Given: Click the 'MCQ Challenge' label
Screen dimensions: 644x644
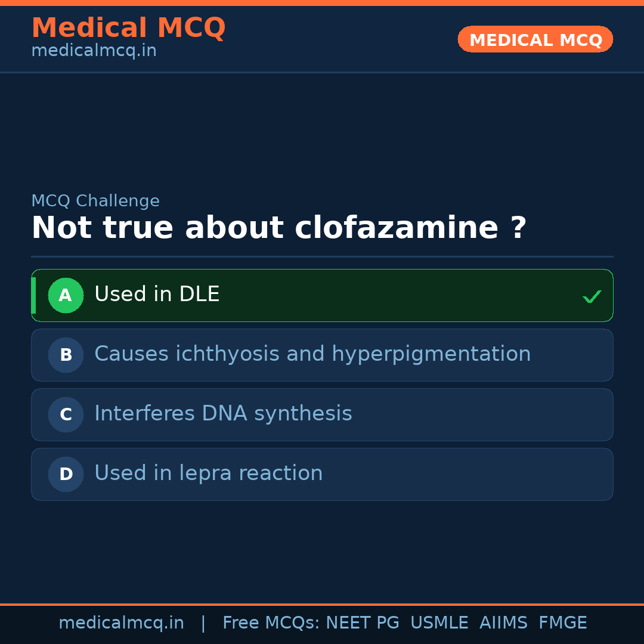Looking at the screenshot, I should pyautogui.click(x=95, y=201).
